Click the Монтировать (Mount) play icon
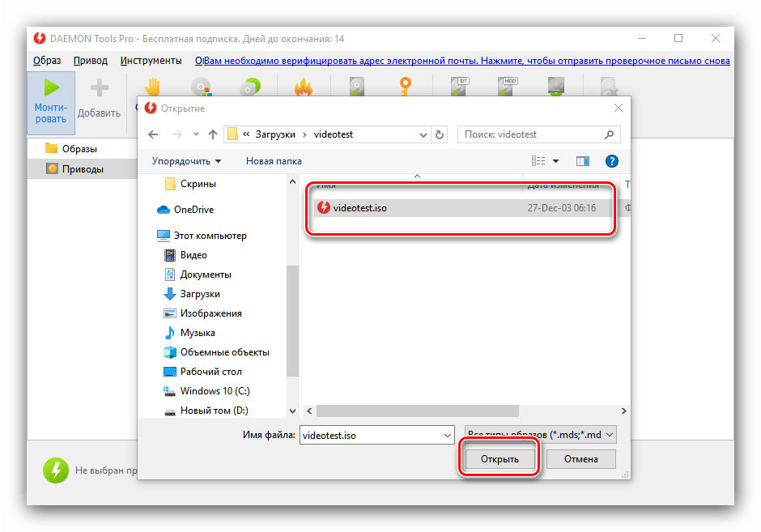This screenshot has height=532, width=761. click(x=51, y=87)
